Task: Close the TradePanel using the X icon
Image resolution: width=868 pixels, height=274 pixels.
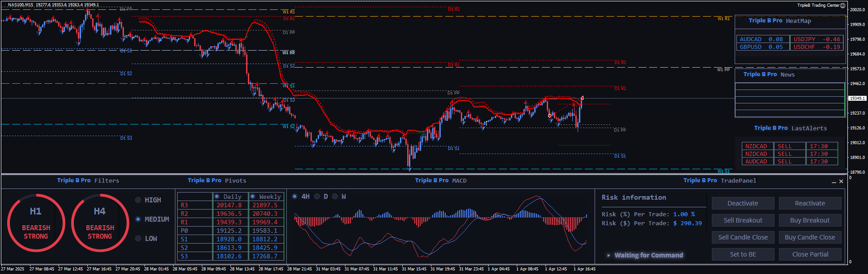Action: (x=841, y=181)
